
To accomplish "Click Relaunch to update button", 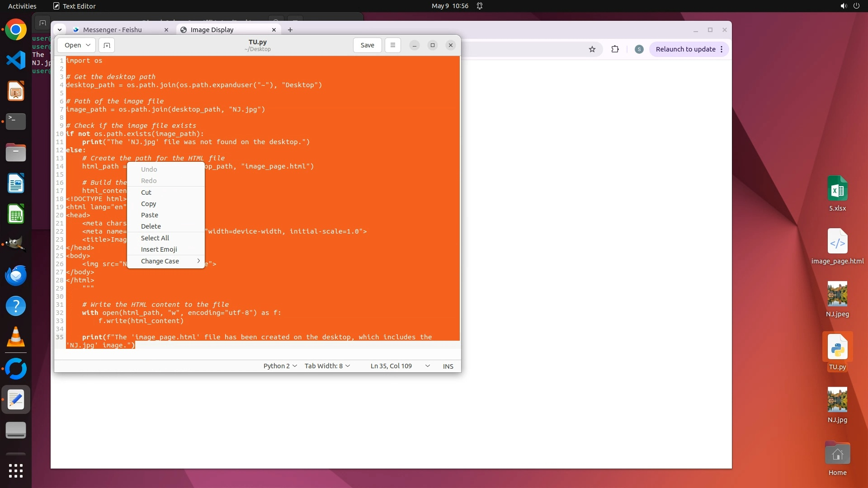I will pyautogui.click(x=685, y=49).
